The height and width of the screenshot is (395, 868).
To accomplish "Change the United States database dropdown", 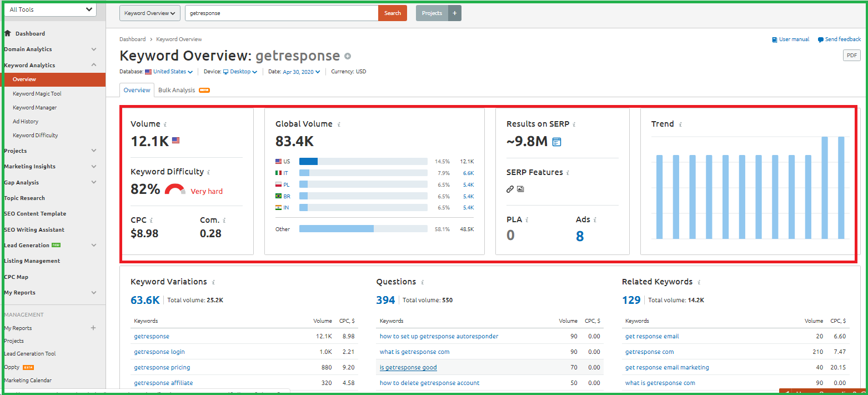I will (169, 72).
